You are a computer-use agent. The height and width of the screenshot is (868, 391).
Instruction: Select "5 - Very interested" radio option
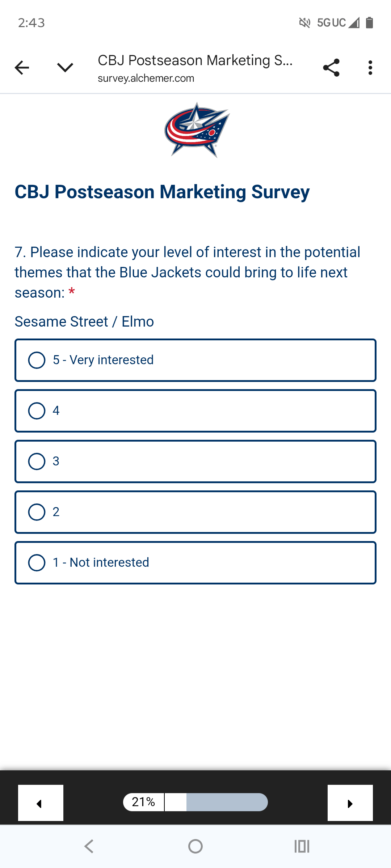point(37,360)
